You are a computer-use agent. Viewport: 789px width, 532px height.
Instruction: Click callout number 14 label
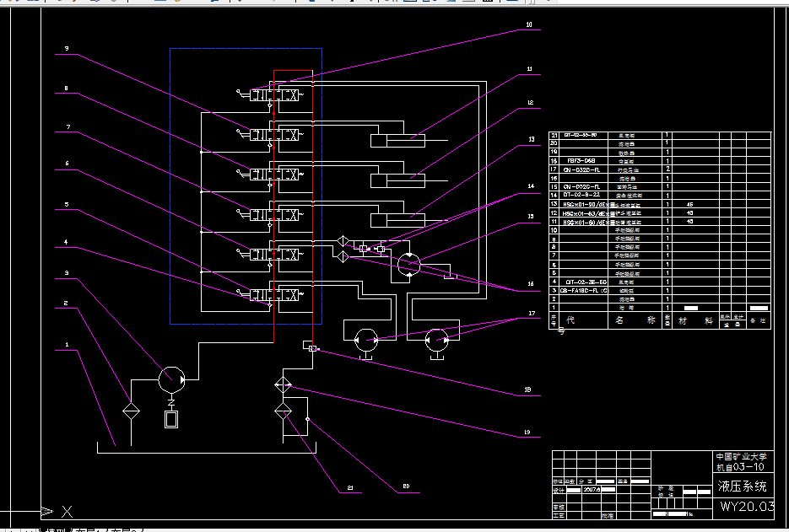pyautogui.click(x=531, y=186)
